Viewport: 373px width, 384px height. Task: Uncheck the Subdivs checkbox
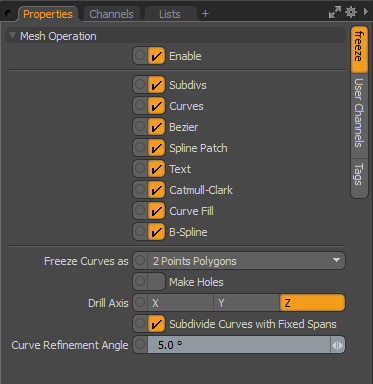coord(156,85)
